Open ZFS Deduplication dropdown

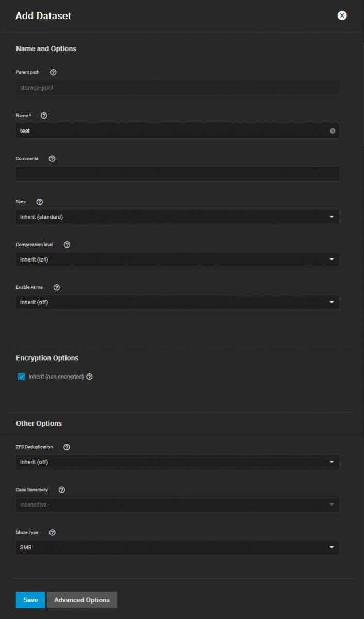click(x=177, y=462)
